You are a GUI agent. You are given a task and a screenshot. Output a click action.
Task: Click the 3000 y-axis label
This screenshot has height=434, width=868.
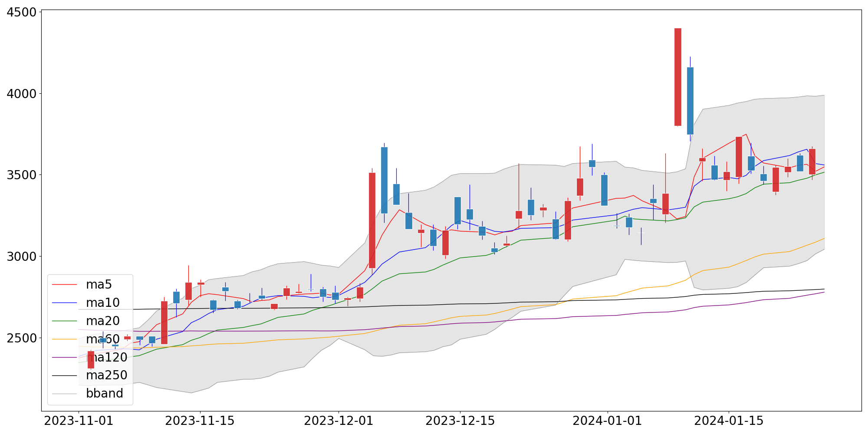[22, 256]
